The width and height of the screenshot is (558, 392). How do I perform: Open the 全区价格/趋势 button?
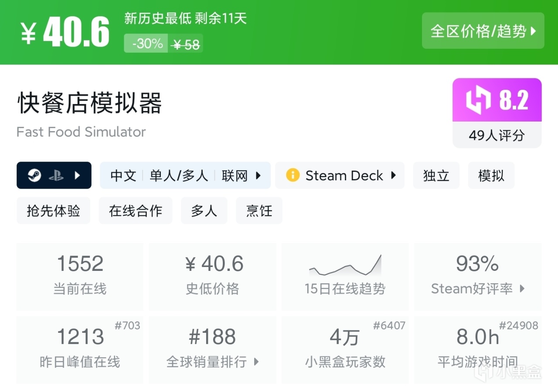tap(483, 31)
